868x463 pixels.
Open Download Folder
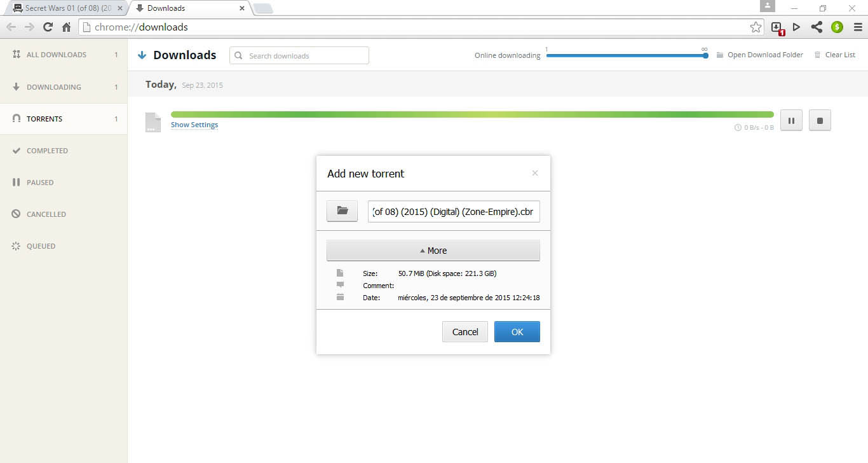point(759,55)
